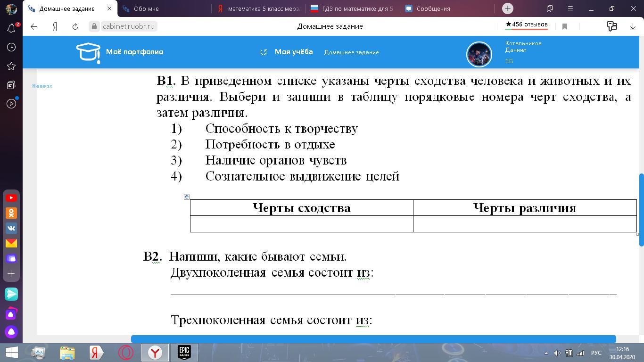The image size is (644, 362).
Task: Click the mail envelope sidebar icon
Action: pyautogui.click(x=11, y=243)
